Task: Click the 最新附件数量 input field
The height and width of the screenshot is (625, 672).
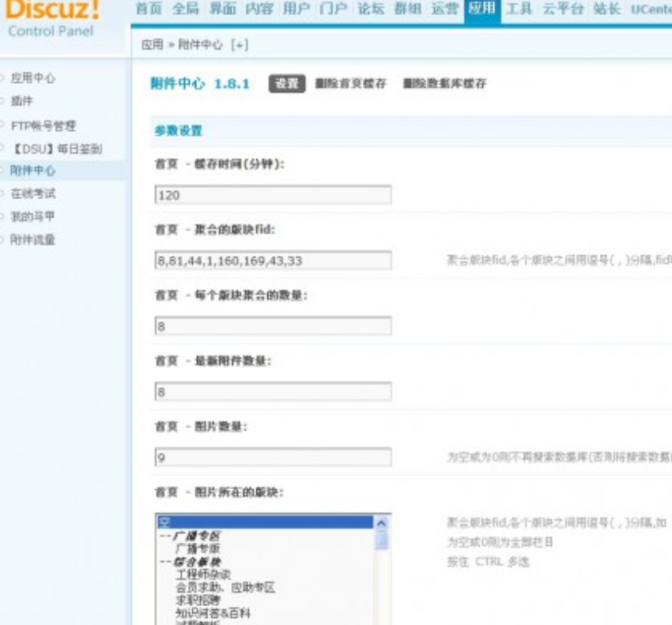Action: (273, 392)
